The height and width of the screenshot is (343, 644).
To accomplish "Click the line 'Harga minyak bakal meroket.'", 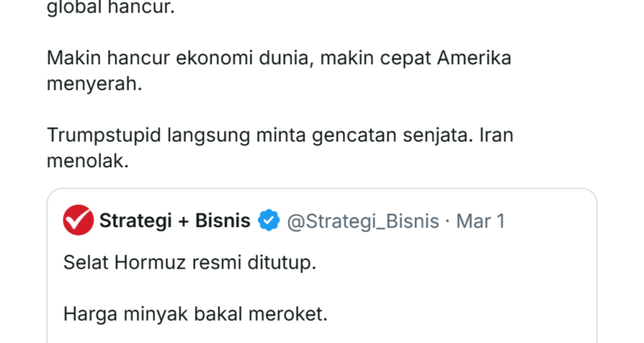I will (x=195, y=314).
